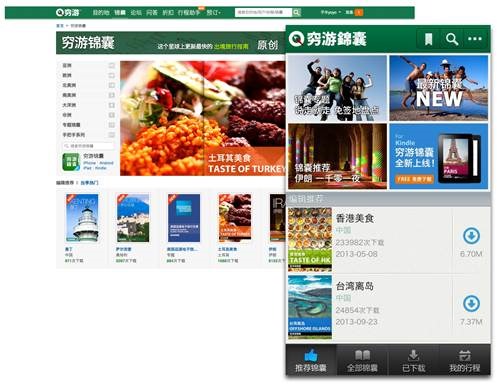Tap the bookmark icon in the app header
Screen dimensions: 497x385
[428, 39]
